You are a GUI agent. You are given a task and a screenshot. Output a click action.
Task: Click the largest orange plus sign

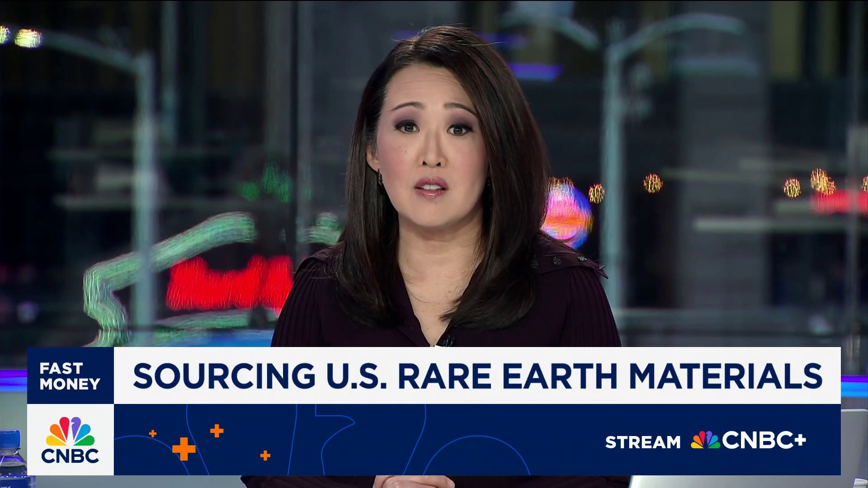pos(184,449)
